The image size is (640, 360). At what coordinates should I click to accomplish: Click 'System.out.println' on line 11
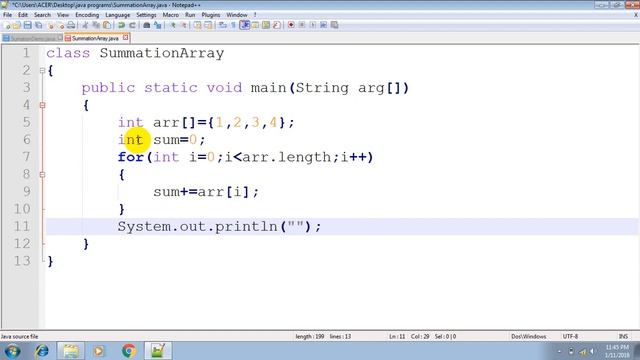(198, 227)
